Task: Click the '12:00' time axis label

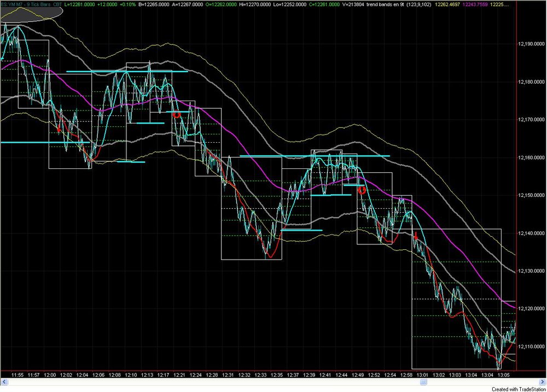Action: pyautogui.click(x=50, y=375)
